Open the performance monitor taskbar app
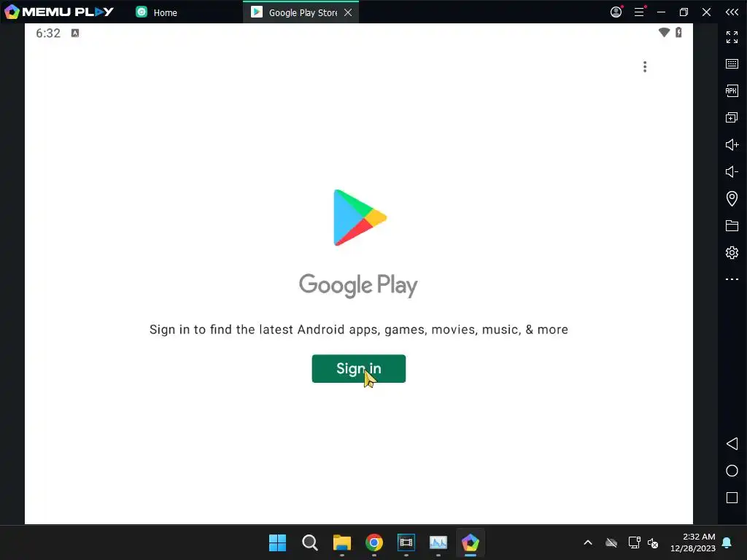747x560 pixels. (x=438, y=542)
